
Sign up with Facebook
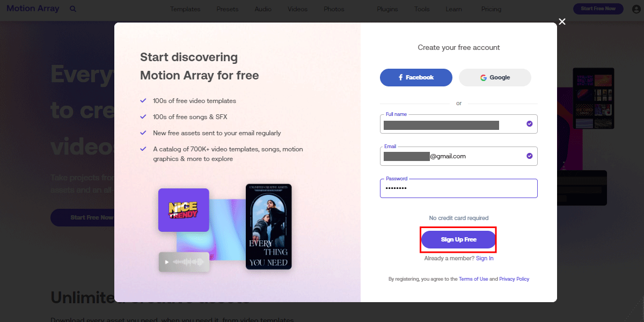tap(416, 77)
